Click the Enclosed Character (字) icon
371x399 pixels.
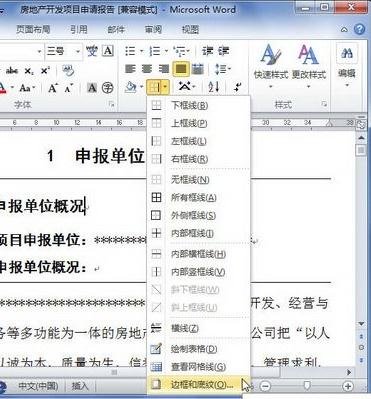(x=107, y=88)
